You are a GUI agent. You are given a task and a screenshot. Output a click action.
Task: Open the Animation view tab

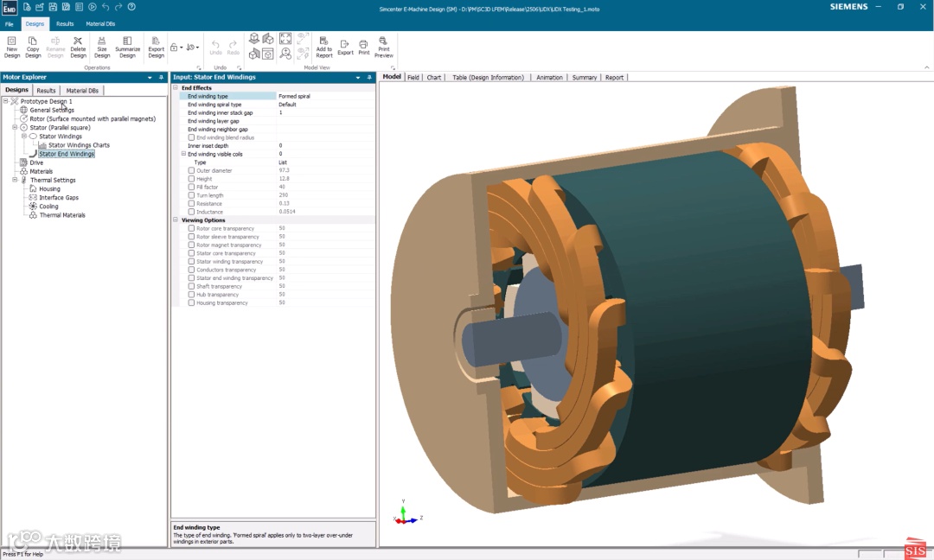click(549, 78)
